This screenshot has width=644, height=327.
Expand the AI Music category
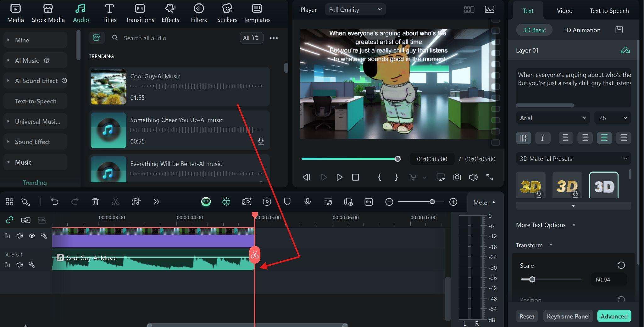(x=36, y=60)
